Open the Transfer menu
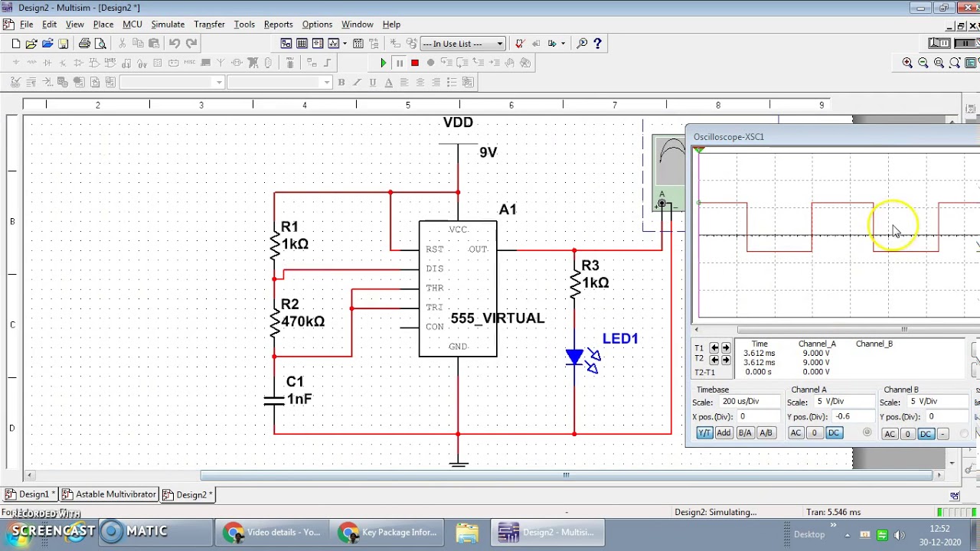The width and height of the screenshot is (980, 551). point(209,24)
